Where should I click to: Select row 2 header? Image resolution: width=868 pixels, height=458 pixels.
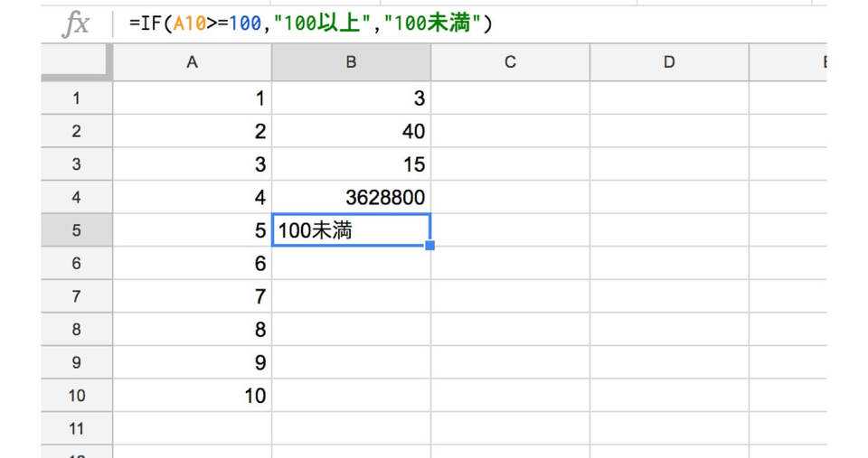coord(76,131)
